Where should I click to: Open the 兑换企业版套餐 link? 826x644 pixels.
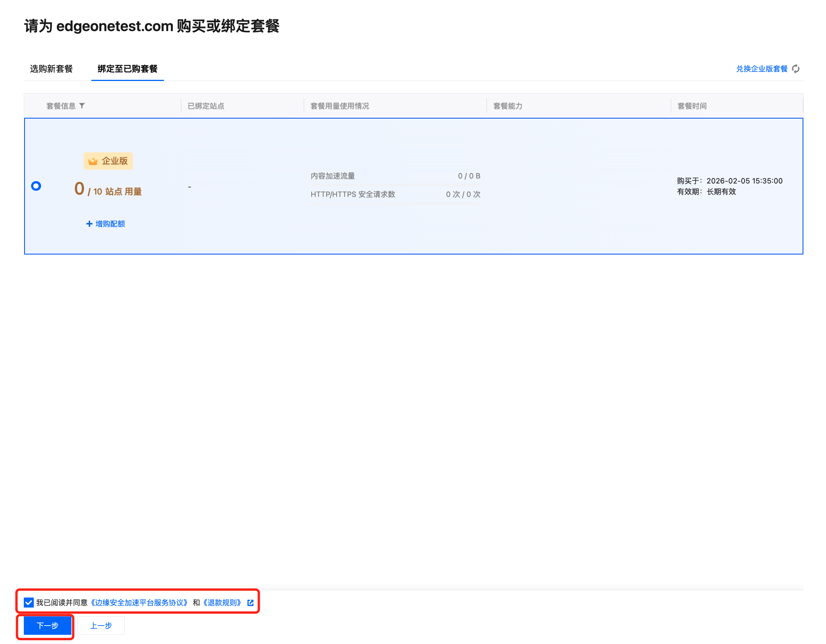762,69
